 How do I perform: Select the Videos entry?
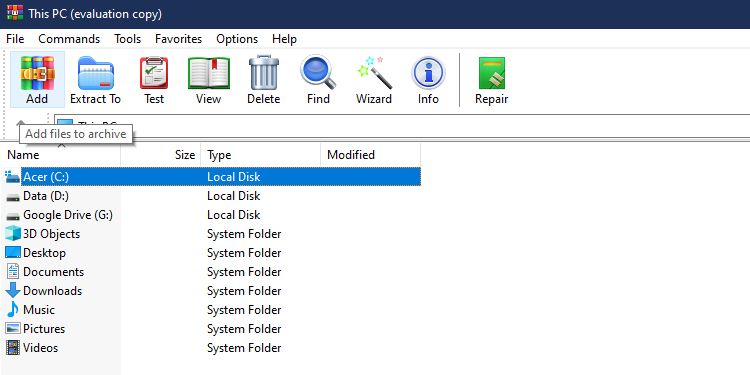point(40,348)
